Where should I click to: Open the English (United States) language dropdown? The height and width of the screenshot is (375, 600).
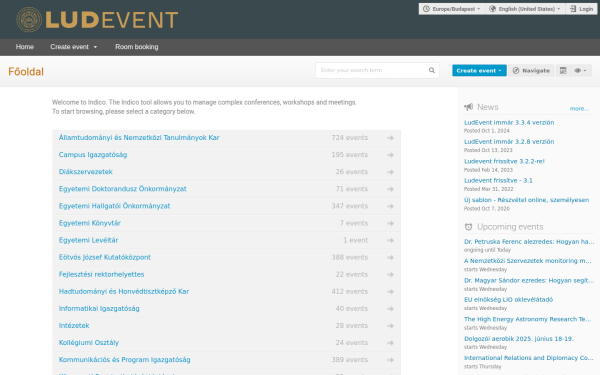525,9
